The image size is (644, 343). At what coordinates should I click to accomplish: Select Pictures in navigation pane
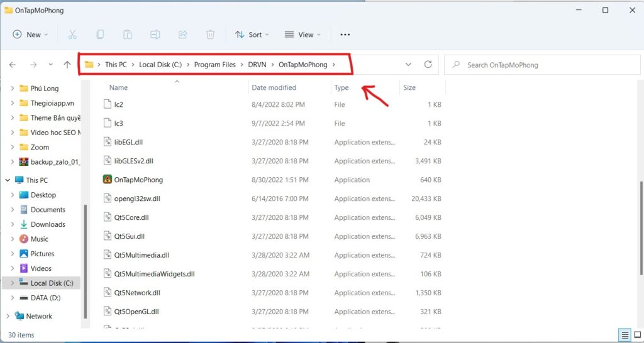tap(42, 254)
